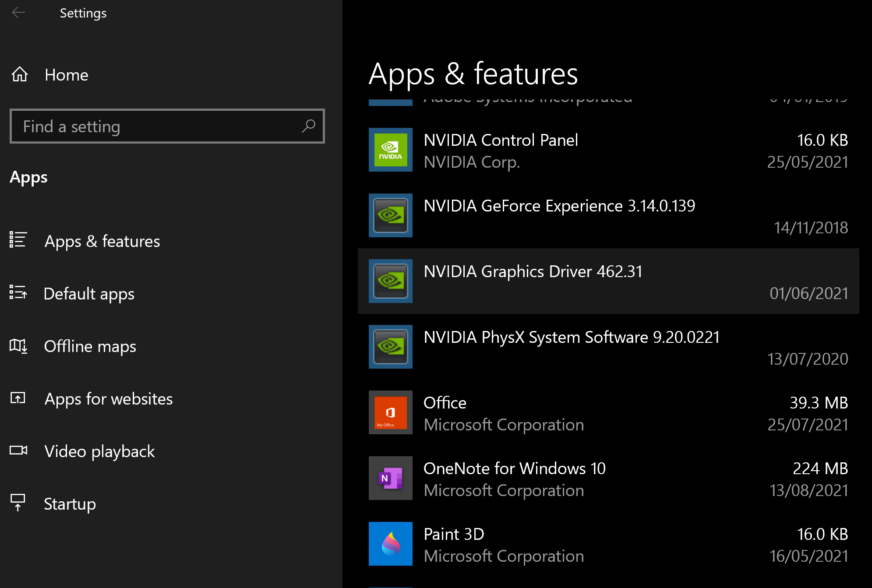This screenshot has width=872, height=588.
Task: Click the Paint 3D app icon
Action: [391, 544]
